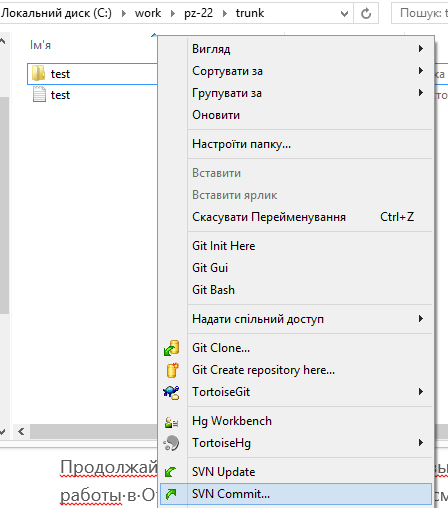Click the Git Clone icon
Viewport: 448px width, 508px height.
click(x=172, y=348)
